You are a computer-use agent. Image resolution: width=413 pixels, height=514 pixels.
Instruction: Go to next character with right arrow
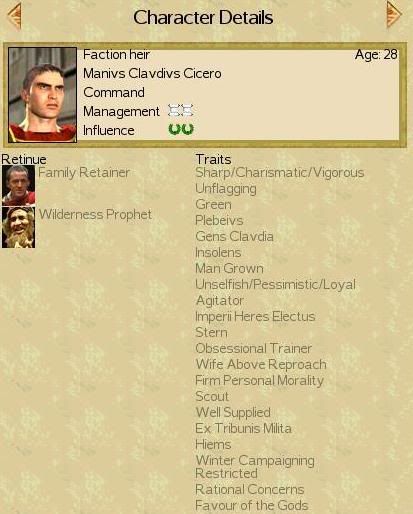394,15
